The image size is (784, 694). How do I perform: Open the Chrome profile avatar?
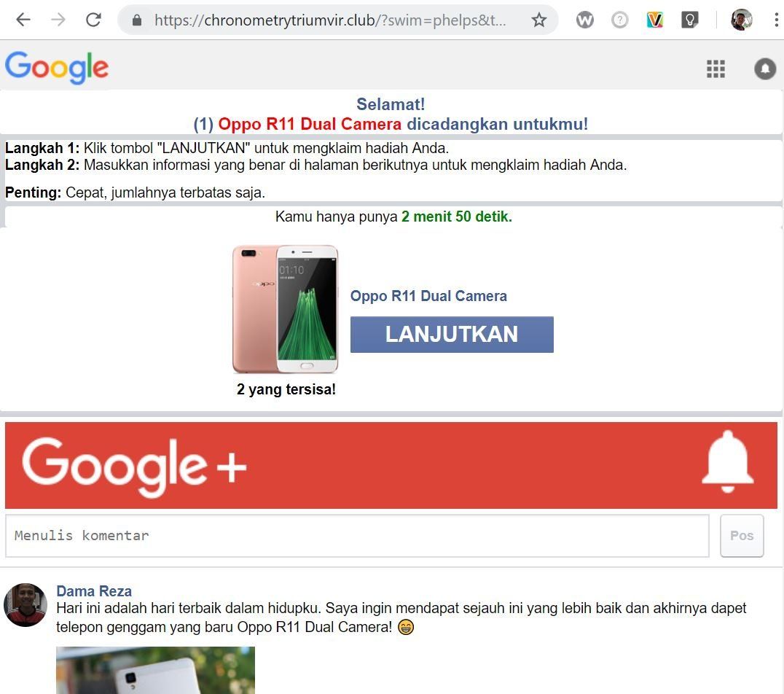click(x=742, y=20)
